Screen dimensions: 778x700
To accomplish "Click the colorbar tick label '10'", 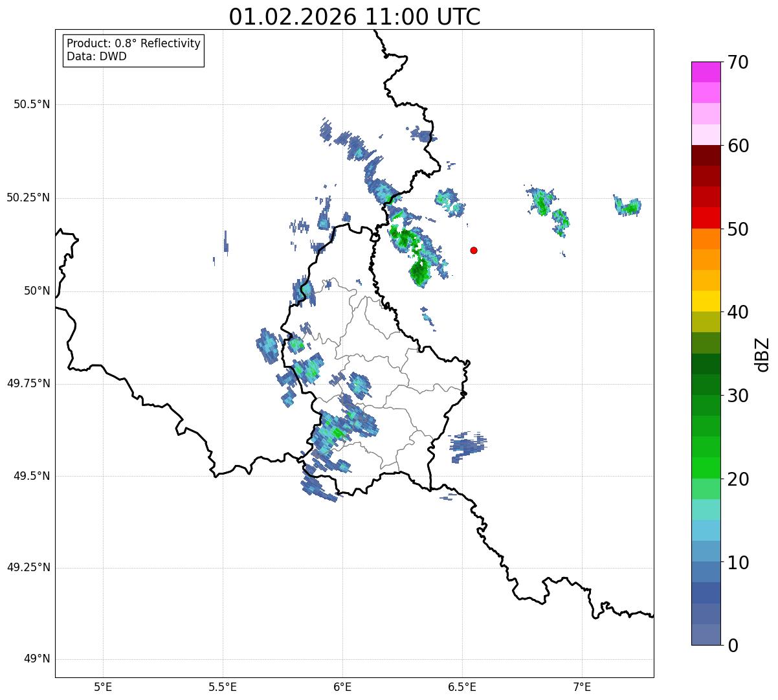I will pos(738,563).
